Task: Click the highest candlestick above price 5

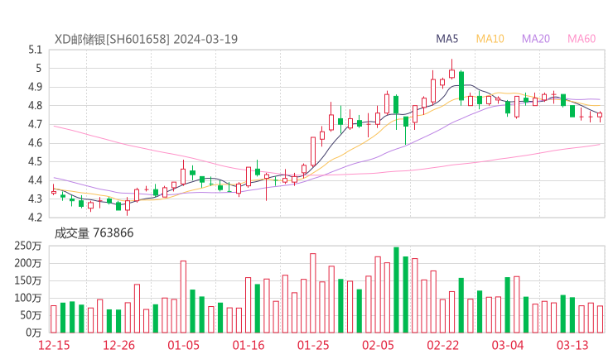Action: coord(452,69)
